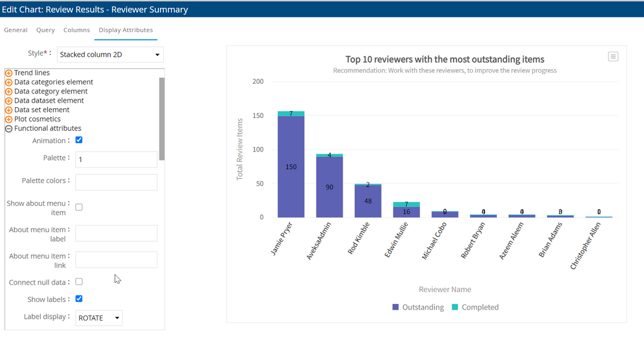Expand the Data categories element node

coord(9,83)
